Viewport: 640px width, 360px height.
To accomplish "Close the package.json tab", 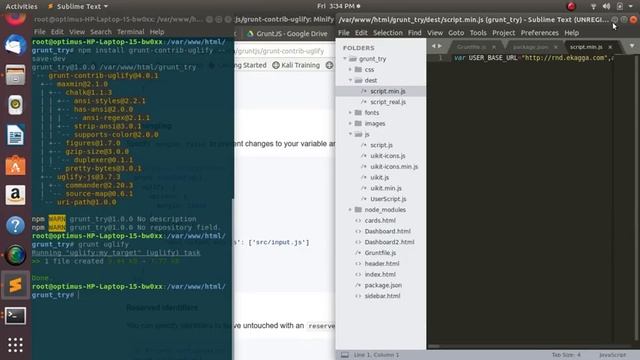I will [556, 47].
